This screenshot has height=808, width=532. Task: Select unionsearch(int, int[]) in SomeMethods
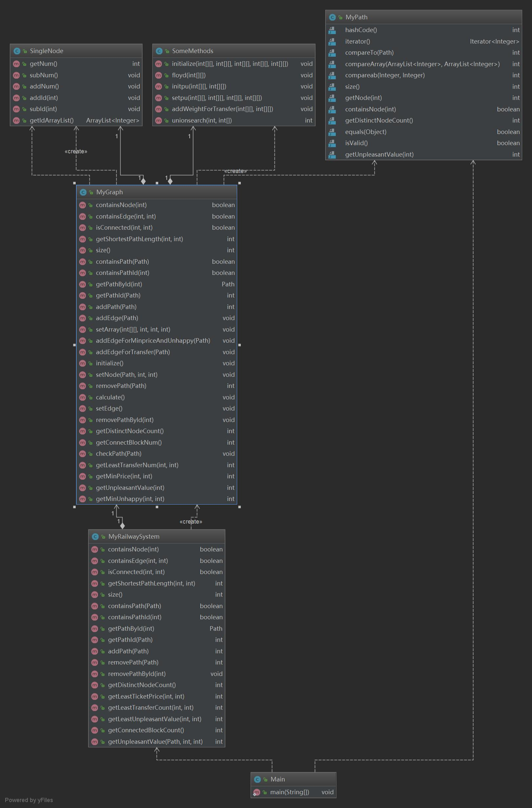coord(202,121)
